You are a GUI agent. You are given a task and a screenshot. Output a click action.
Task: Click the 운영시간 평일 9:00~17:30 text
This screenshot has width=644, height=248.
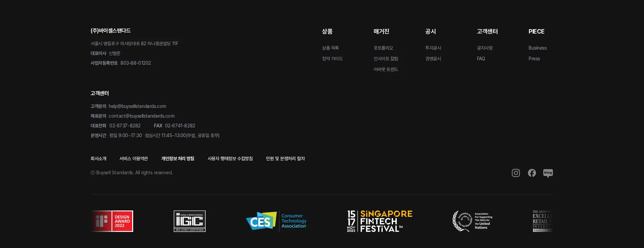[x=116, y=135]
